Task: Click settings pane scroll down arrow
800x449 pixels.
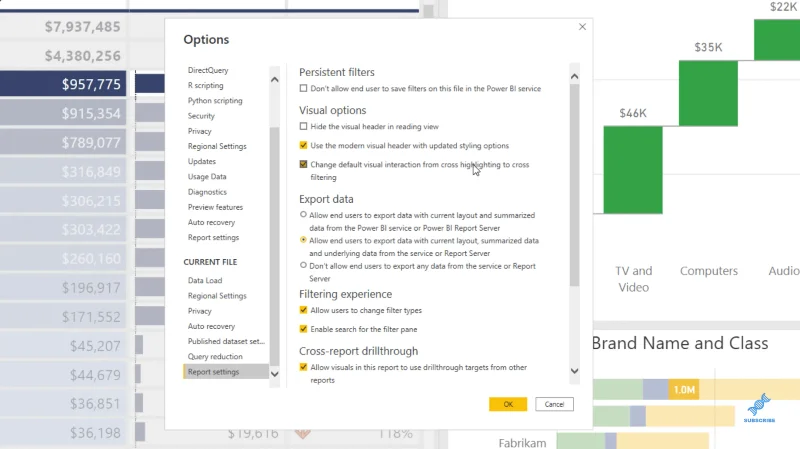Action: [574, 371]
